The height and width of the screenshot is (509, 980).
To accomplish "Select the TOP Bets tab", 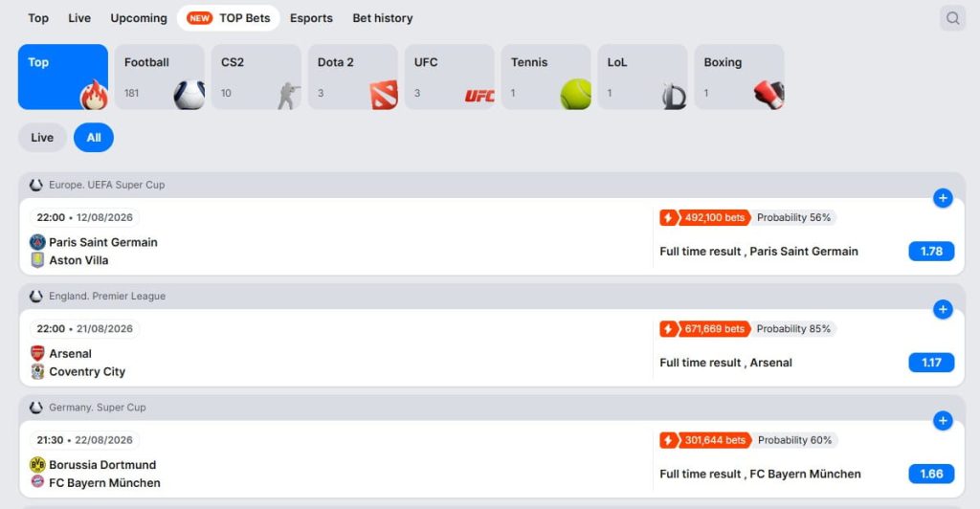I will click(x=228, y=18).
